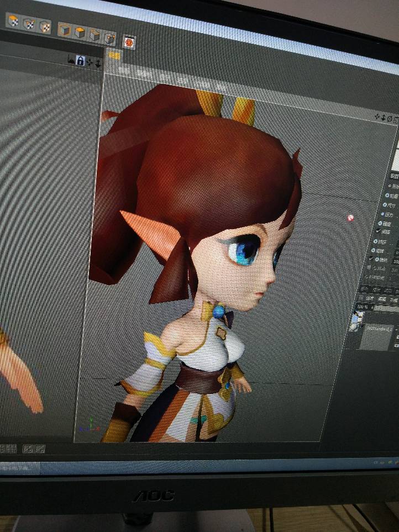The width and height of the screenshot is (399, 532).
Task: Click the red-orange icon in the white square
Action: 129,42
